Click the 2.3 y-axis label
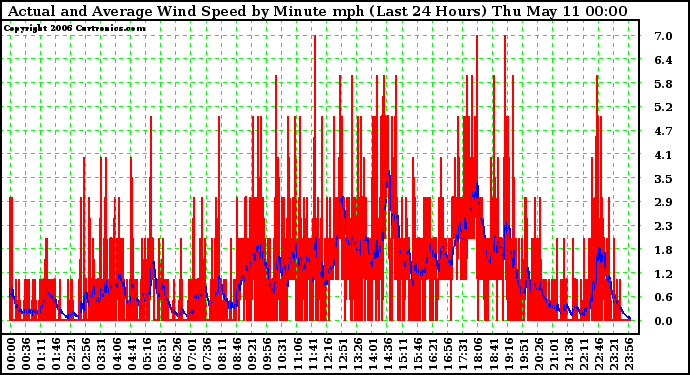 [663, 226]
